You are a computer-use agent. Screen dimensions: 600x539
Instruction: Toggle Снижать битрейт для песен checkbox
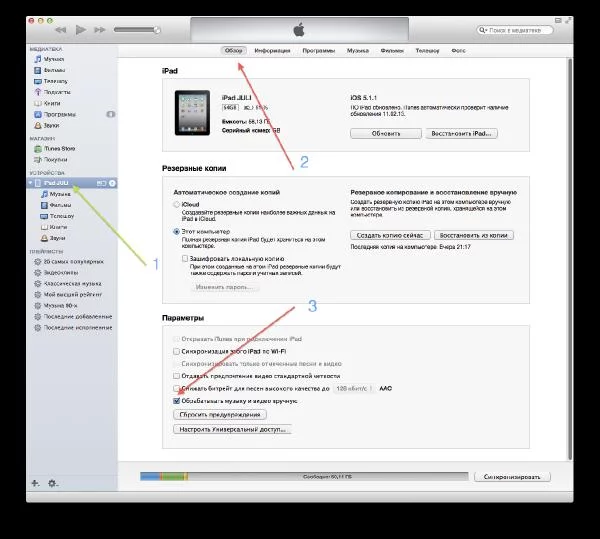tap(176, 389)
